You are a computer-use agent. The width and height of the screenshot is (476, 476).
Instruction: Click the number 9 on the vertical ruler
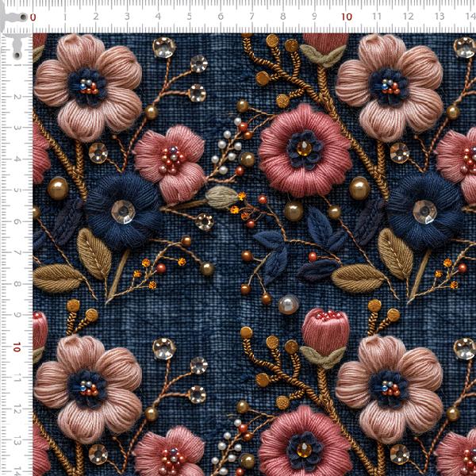point(17,315)
